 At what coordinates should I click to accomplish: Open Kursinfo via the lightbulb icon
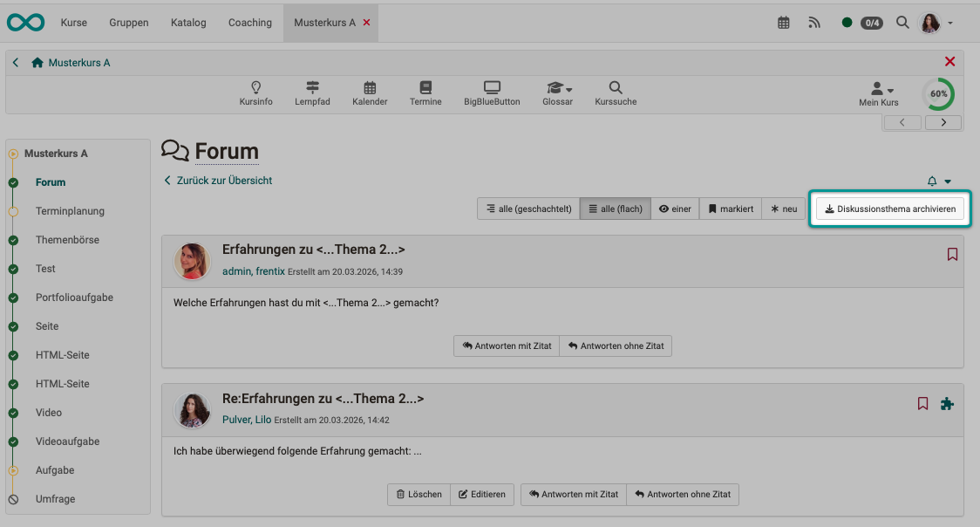click(255, 93)
